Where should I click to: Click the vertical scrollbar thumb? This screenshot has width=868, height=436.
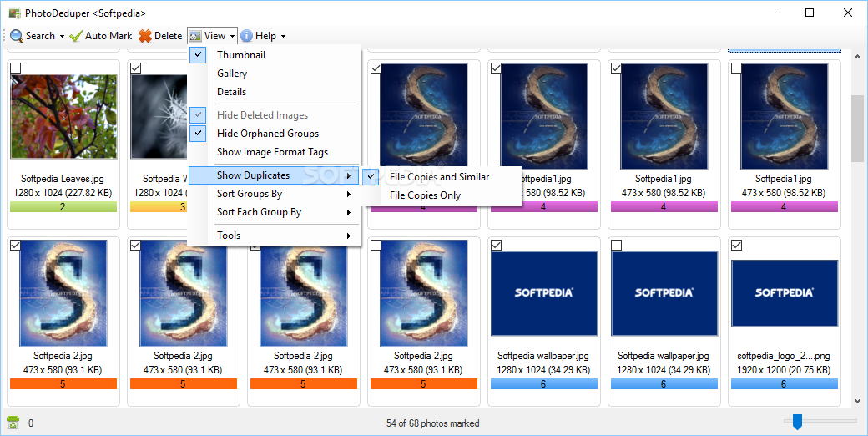click(x=857, y=129)
